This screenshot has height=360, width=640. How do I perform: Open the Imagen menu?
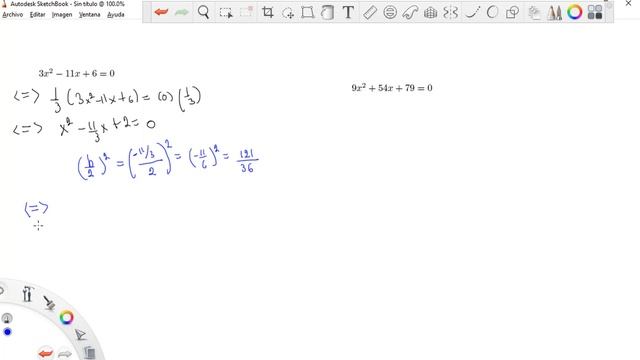pos(62,15)
